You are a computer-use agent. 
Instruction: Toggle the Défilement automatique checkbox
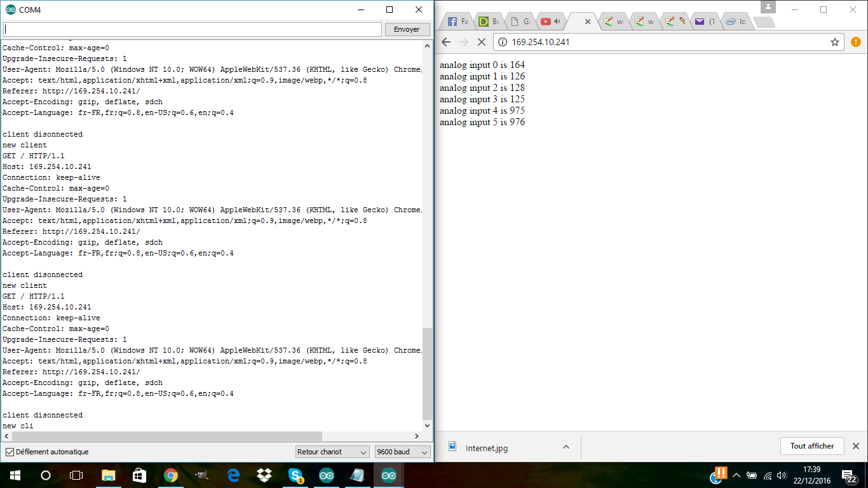[x=10, y=452]
